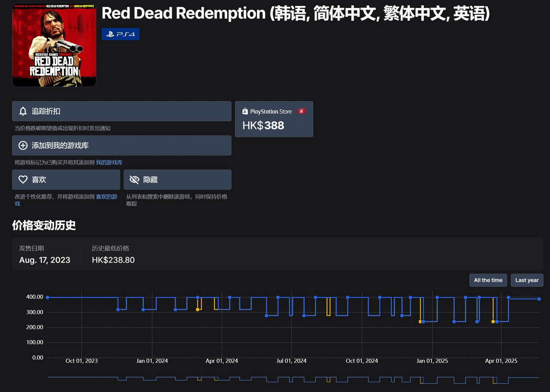550x392 pixels.
Task: Click the Hong Kong flag icon
Action: click(301, 111)
